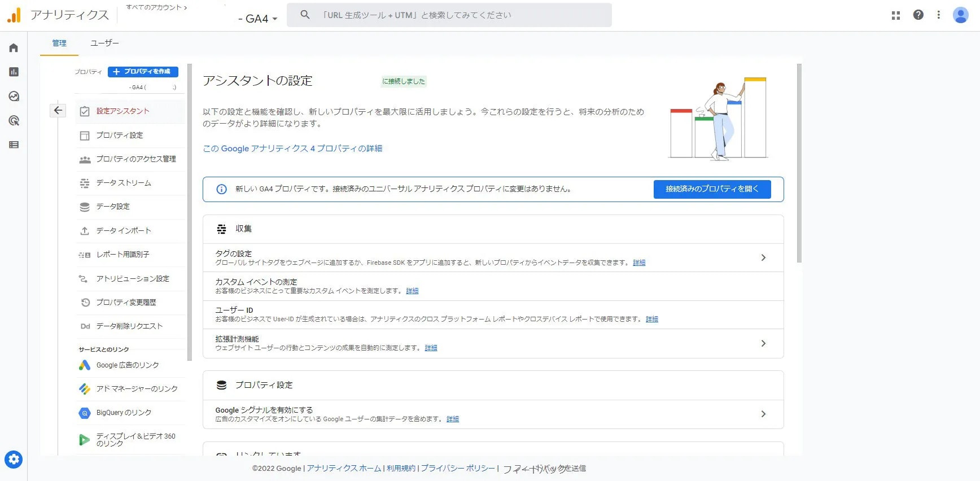
Task: Open the three-dot more options menu
Action: tap(938, 15)
